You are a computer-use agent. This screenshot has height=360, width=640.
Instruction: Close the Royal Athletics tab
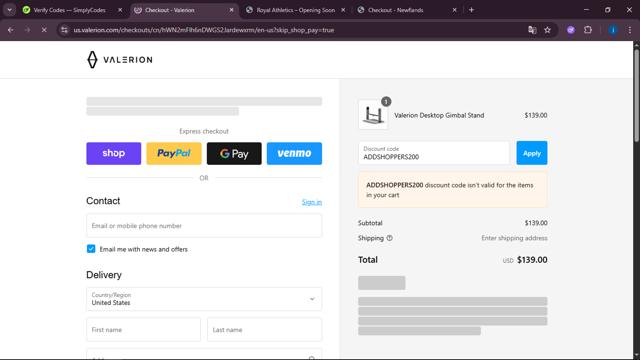coord(343,10)
